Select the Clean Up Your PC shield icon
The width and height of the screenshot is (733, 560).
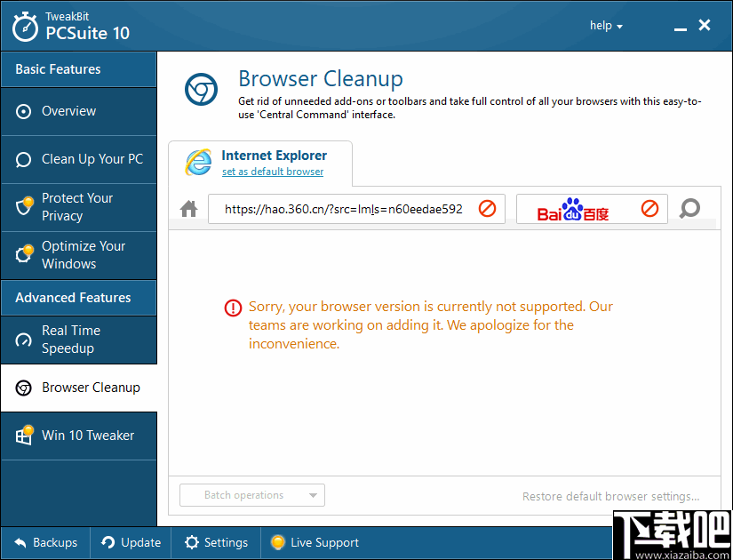click(23, 159)
